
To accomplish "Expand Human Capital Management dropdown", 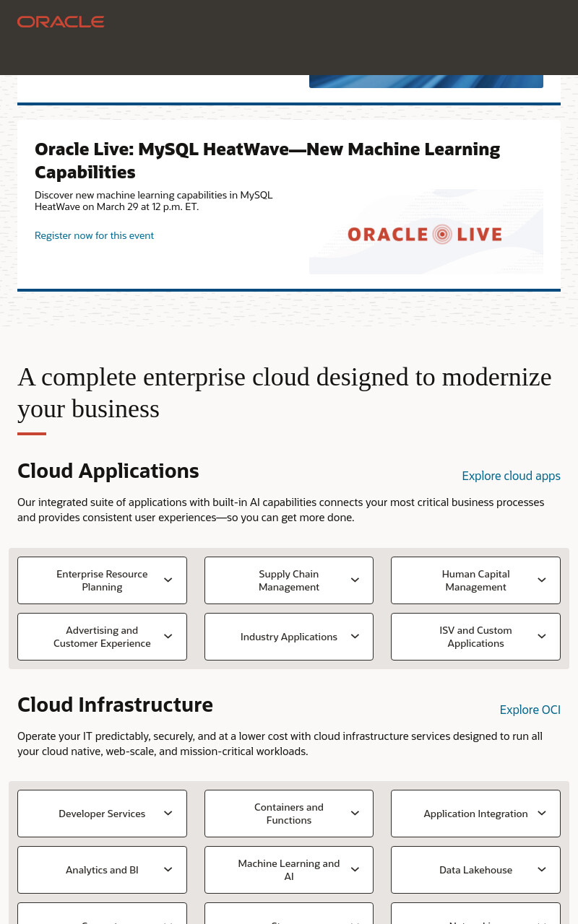I will 475,580.
